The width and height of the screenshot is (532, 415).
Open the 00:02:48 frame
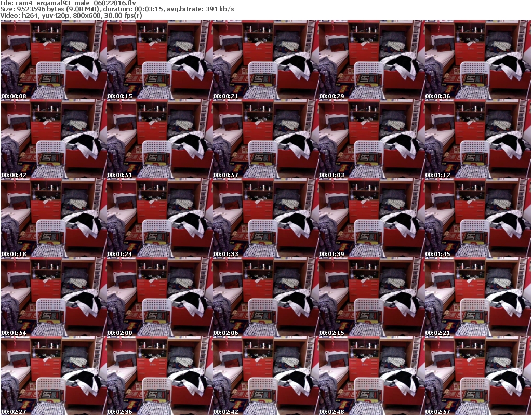pos(371,376)
